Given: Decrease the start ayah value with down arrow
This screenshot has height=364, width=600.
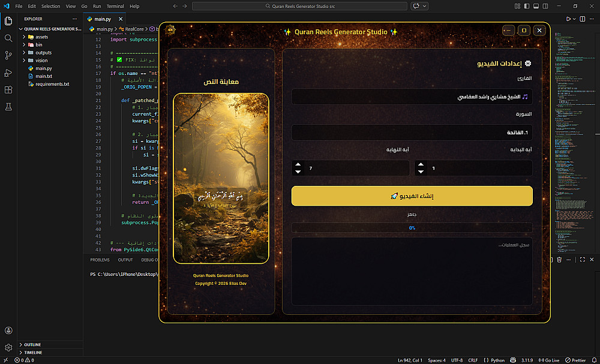Looking at the screenshot, I should click(x=421, y=172).
